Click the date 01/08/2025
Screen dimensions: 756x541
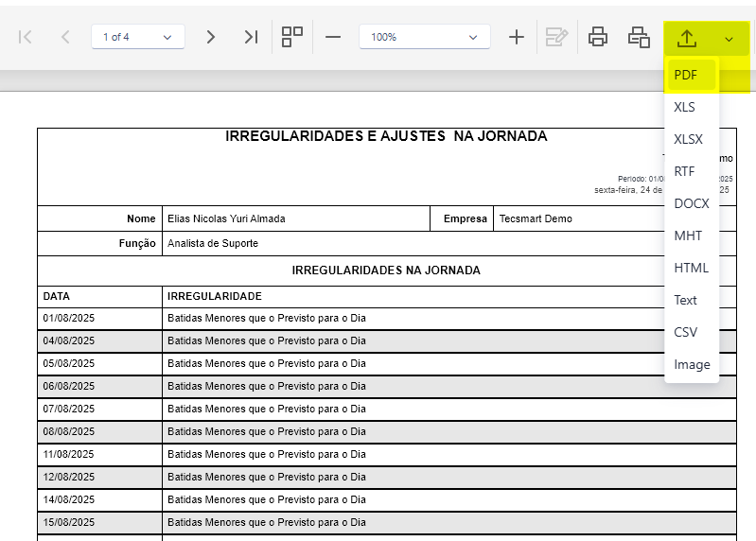(x=69, y=318)
